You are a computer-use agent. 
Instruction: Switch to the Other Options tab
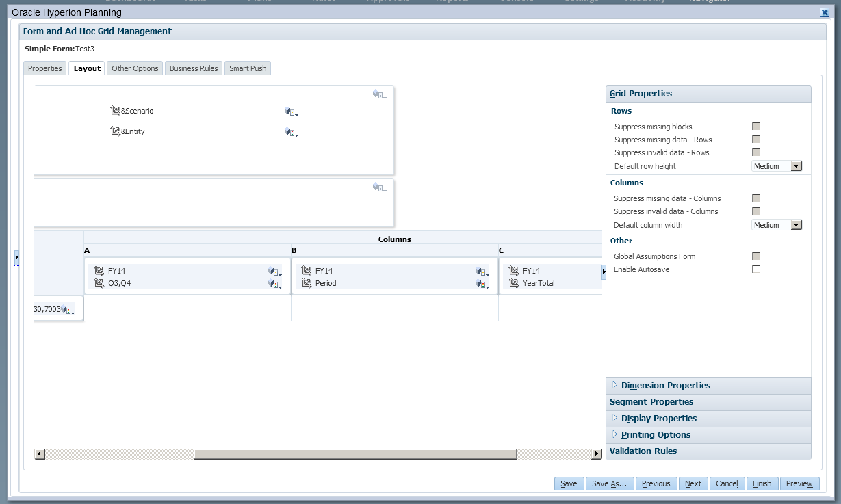point(135,68)
